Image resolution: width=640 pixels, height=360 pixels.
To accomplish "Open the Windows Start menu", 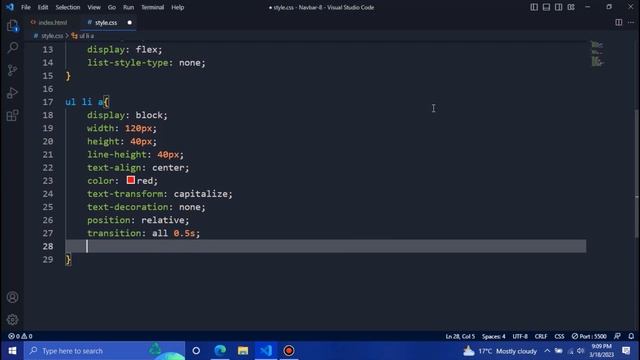I will [x=12, y=351].
